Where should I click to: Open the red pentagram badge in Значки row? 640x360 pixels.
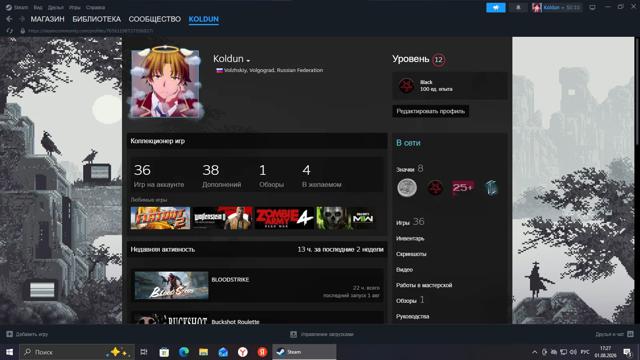pyautogui.click(x=435, y=188)
